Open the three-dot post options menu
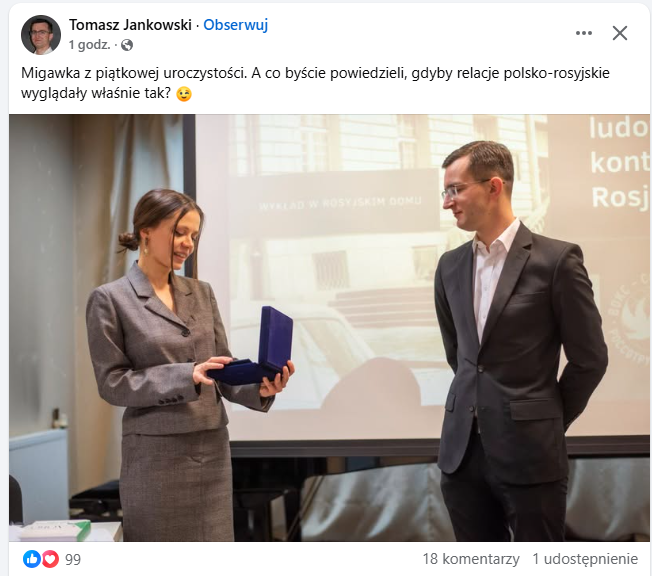The height and width of the screenshot is (576, 652). tap(584, 33)
